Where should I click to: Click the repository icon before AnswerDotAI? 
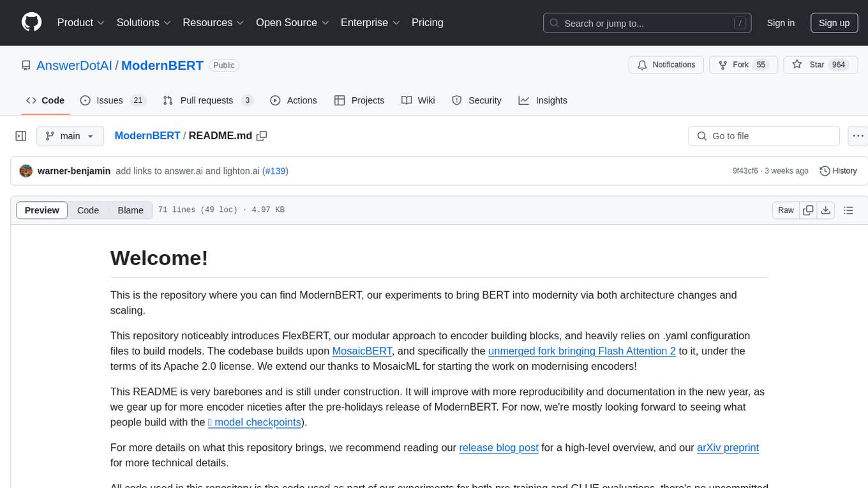[26, 65]
